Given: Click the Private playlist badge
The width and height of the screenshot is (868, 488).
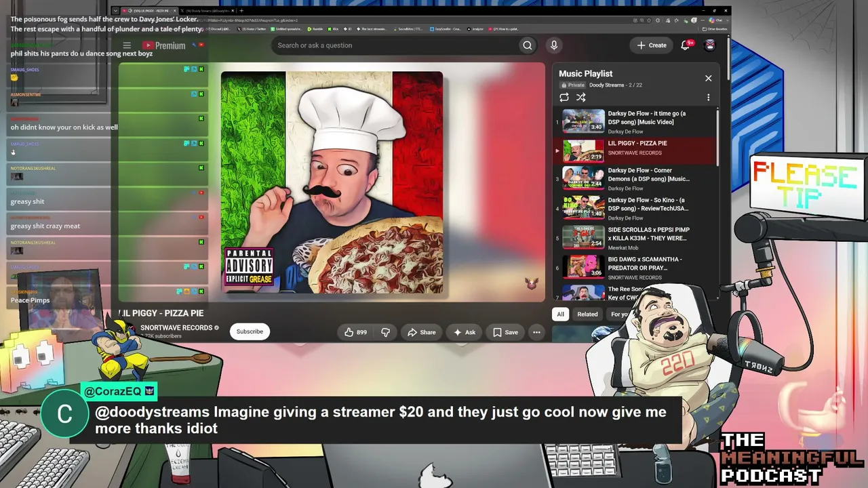Looking at the screenshot, I should 572,85.
